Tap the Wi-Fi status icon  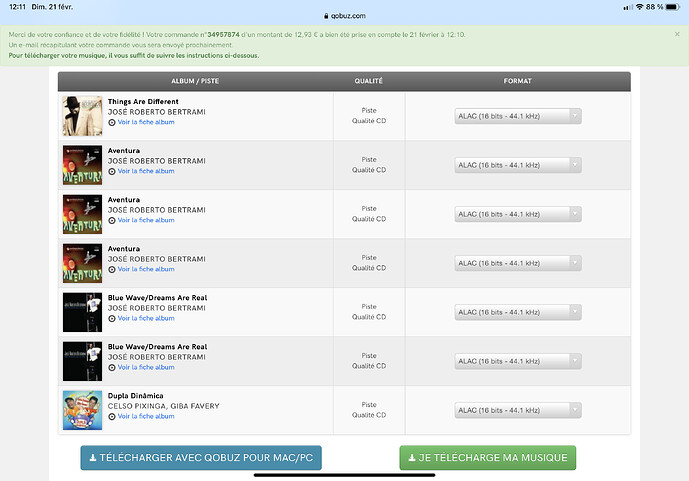tap(639, 7)
